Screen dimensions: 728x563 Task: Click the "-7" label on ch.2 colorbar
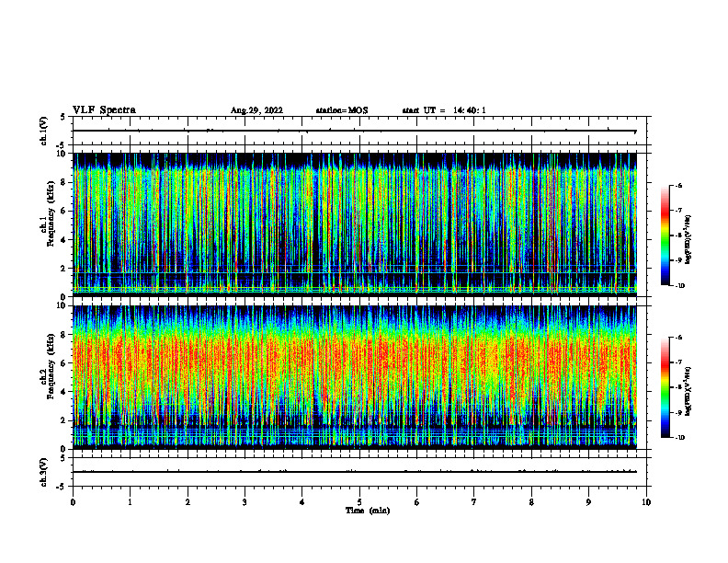678,362
